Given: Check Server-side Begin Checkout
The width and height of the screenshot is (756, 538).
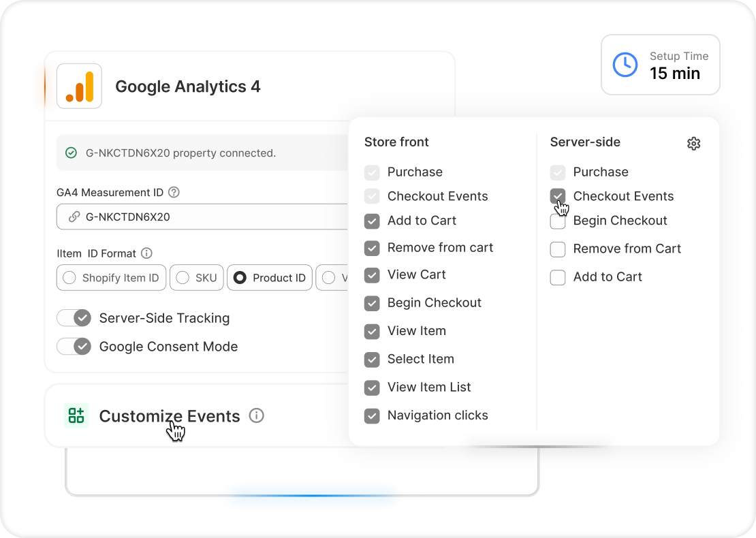Looking at the screenshot, I should pos(557,221).
